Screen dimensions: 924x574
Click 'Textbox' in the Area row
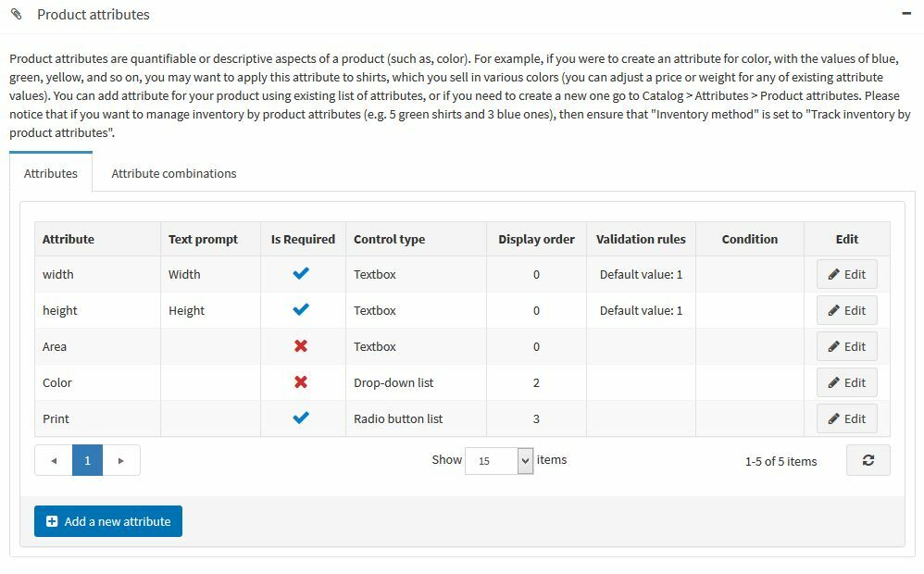click(x=375, y=346)
